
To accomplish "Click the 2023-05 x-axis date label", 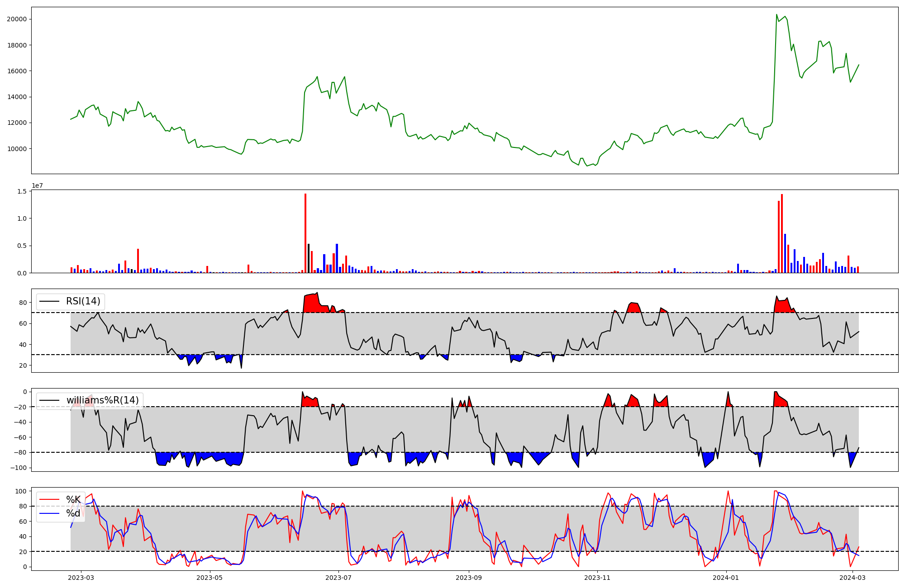I will [x=210, y=578].
